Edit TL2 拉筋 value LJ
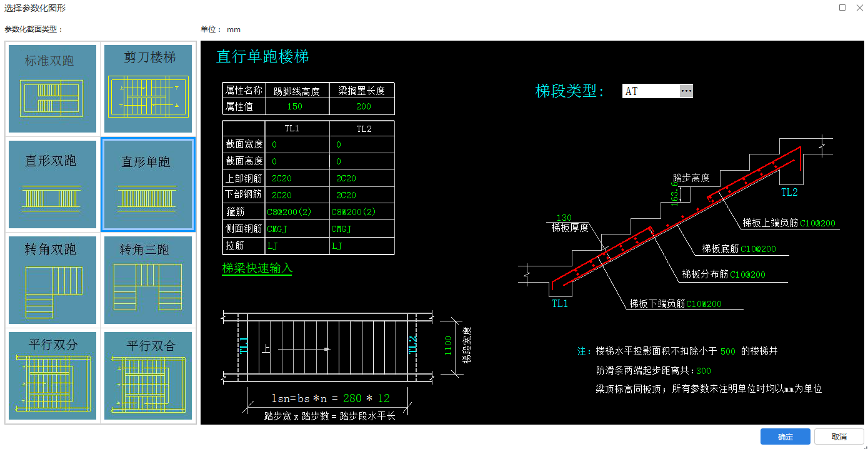Viewport: 868px width, 449px height. click(x=337, y=246)
